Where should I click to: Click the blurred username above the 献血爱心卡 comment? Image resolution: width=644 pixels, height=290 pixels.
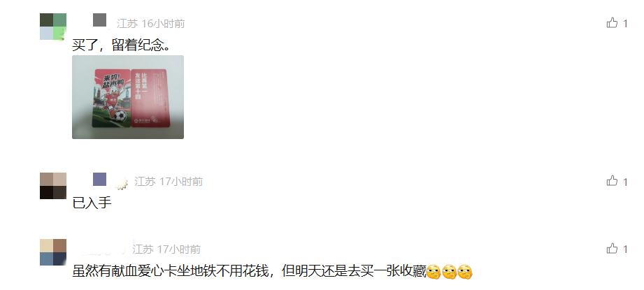click(x=102, y=248)
